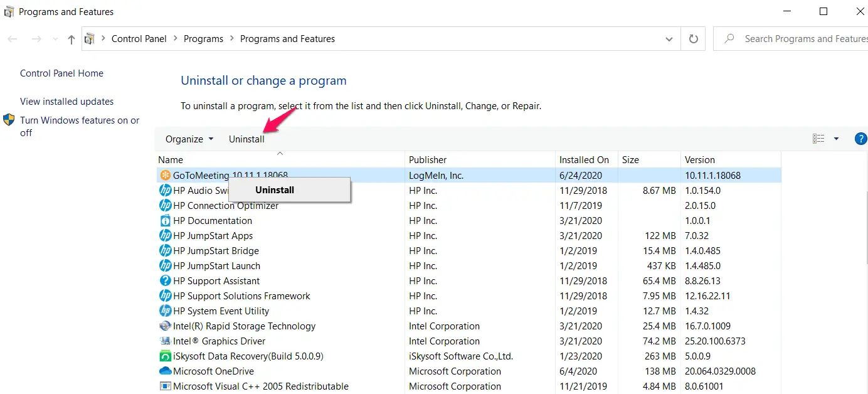
Task: Select version cell "20.064.0329.0008"
Action: (x=720, y=371)
